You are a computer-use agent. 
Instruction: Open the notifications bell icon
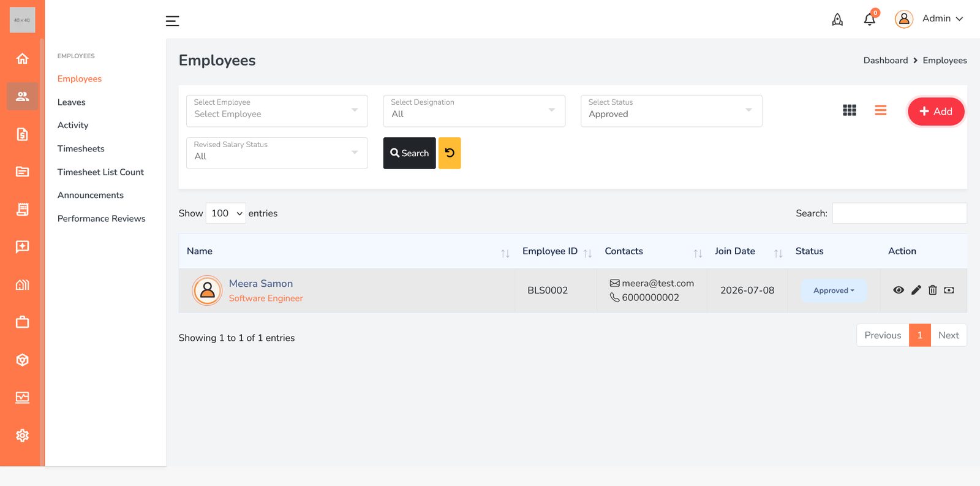pos(869,20)
